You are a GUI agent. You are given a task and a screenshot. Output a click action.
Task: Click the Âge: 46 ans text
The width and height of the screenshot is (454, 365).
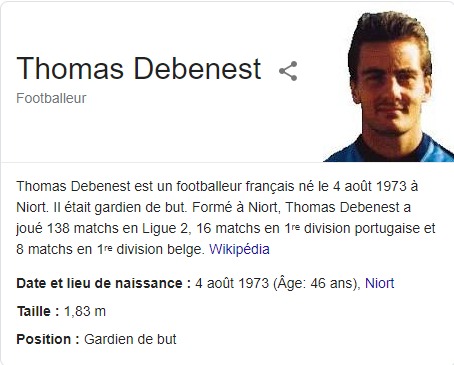click(x=316, y=283)
